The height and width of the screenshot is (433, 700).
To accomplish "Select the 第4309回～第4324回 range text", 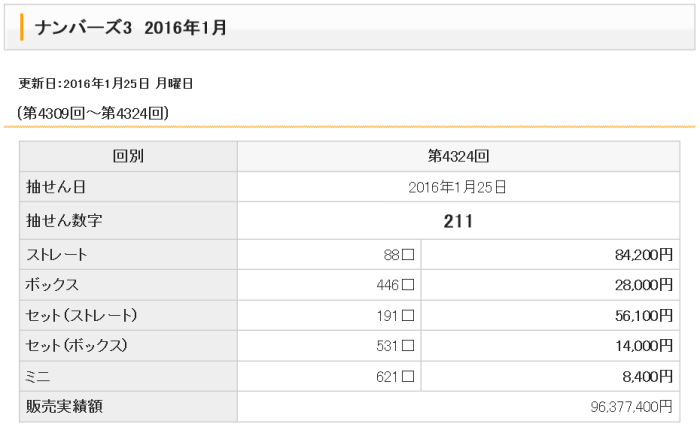I will (93, 113).
